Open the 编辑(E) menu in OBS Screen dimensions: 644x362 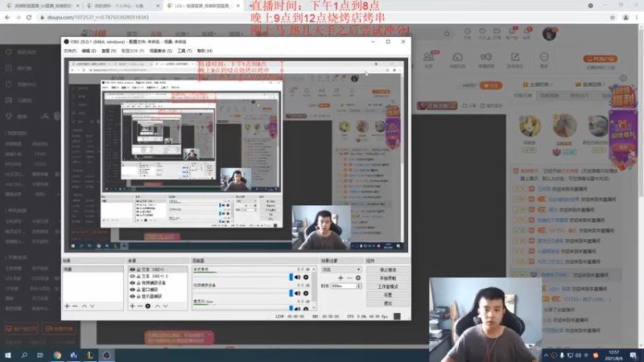[x=89, y=51]
